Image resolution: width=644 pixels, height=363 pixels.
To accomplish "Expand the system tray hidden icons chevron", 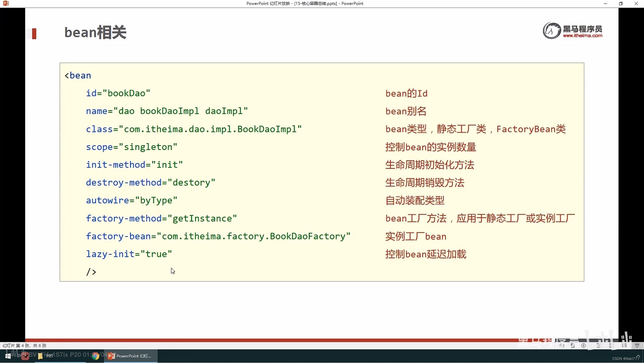I will coord(638,356).
